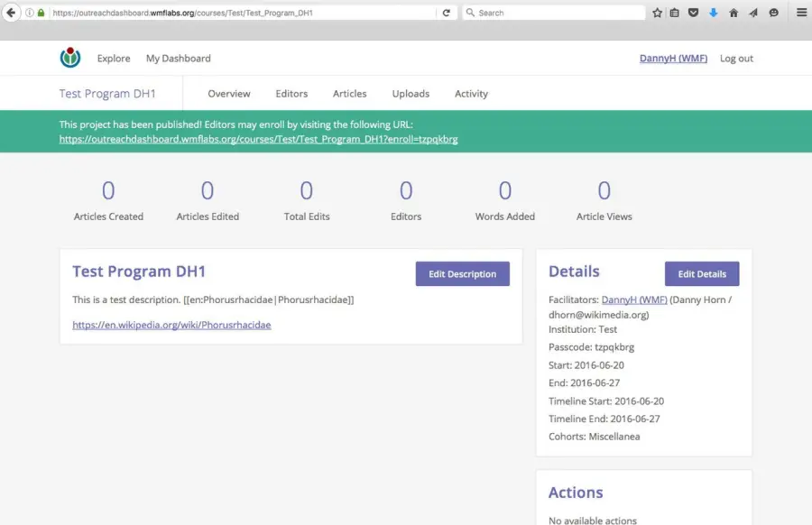Click the 'Article Views' stat label

tap(604, 216)
